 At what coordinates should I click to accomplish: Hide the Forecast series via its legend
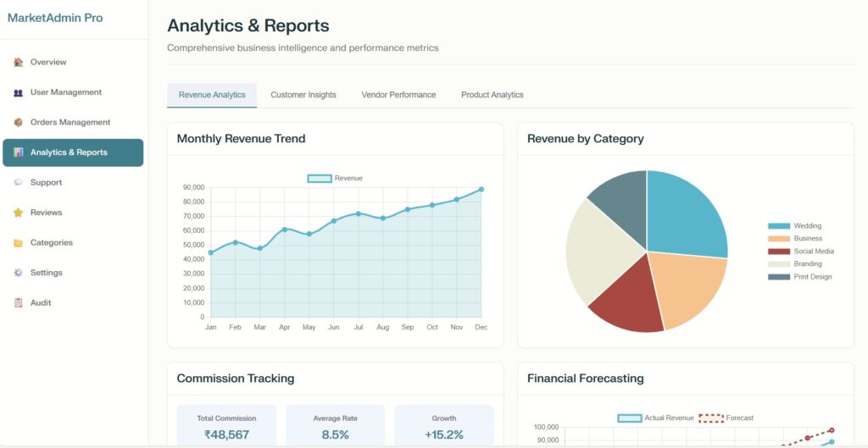tap(726, 418)
